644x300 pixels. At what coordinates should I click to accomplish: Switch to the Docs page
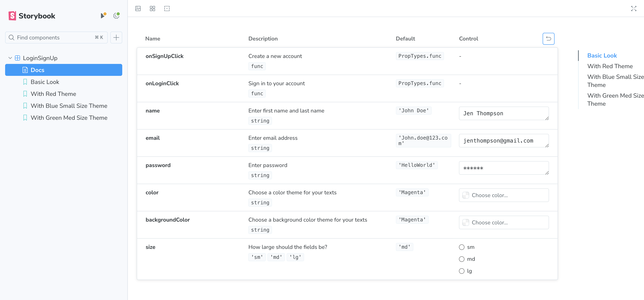37,70
